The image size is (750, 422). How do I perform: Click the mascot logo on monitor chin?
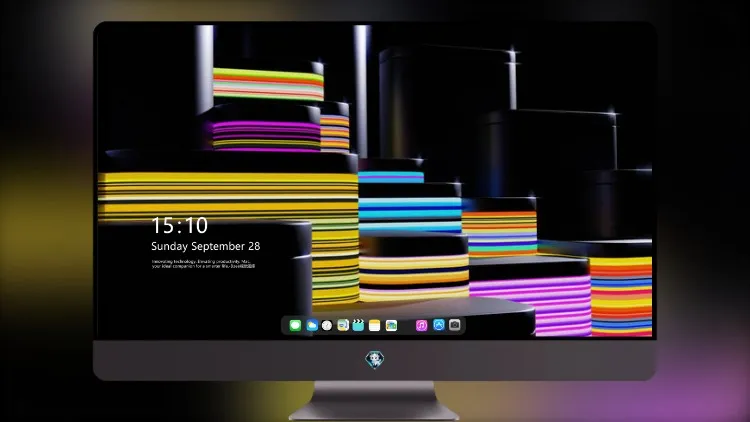pyautogui.click(x=375, y=360)
